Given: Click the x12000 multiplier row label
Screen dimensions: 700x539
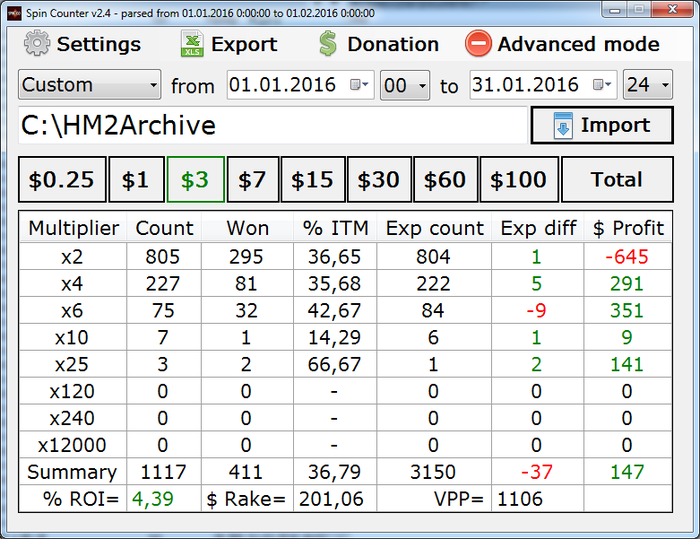Looking at the screenshot, I should click(x=72, y=445).
